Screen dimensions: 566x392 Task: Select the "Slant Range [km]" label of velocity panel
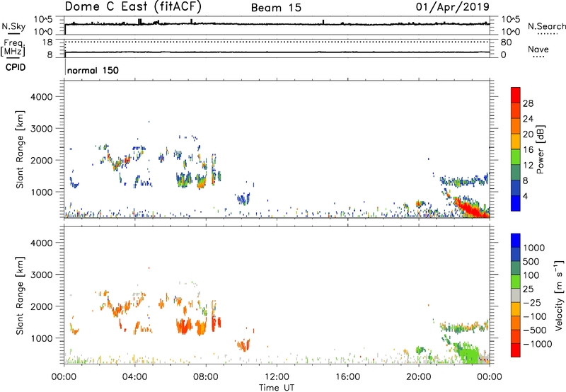click(20, 296)
